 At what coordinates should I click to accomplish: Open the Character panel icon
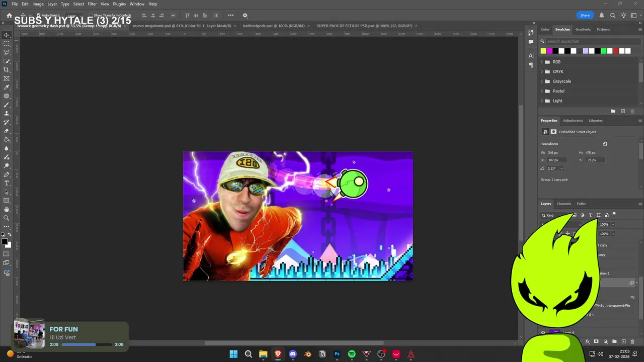pyautogui.click(x=531, y=56)
